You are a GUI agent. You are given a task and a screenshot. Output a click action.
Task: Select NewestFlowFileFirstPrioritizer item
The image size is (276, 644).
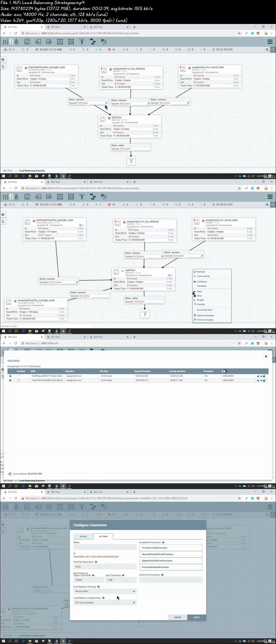171,554
